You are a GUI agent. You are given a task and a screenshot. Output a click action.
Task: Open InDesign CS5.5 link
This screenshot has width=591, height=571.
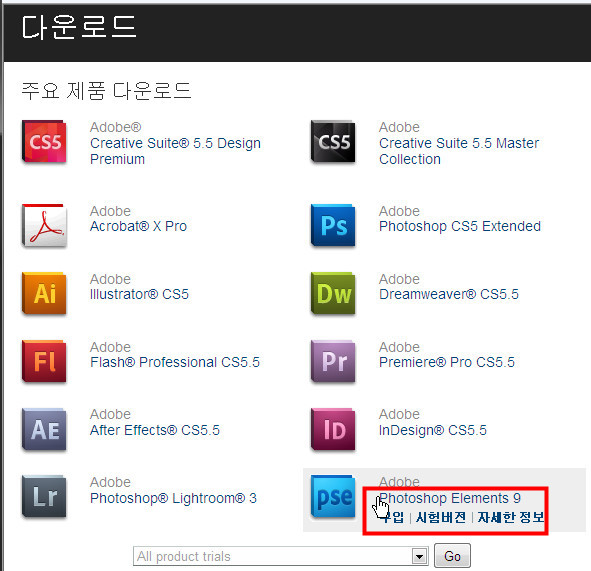coord(433,430)
